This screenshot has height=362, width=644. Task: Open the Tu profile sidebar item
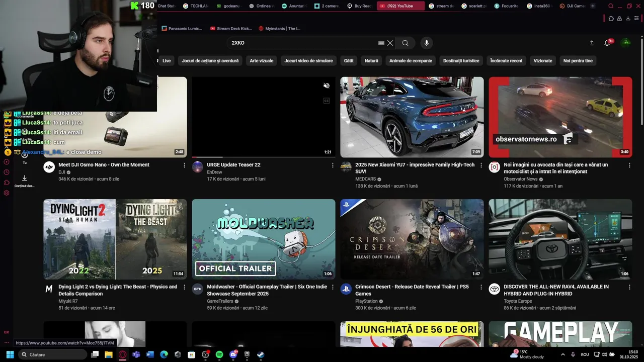click(24, 157)
